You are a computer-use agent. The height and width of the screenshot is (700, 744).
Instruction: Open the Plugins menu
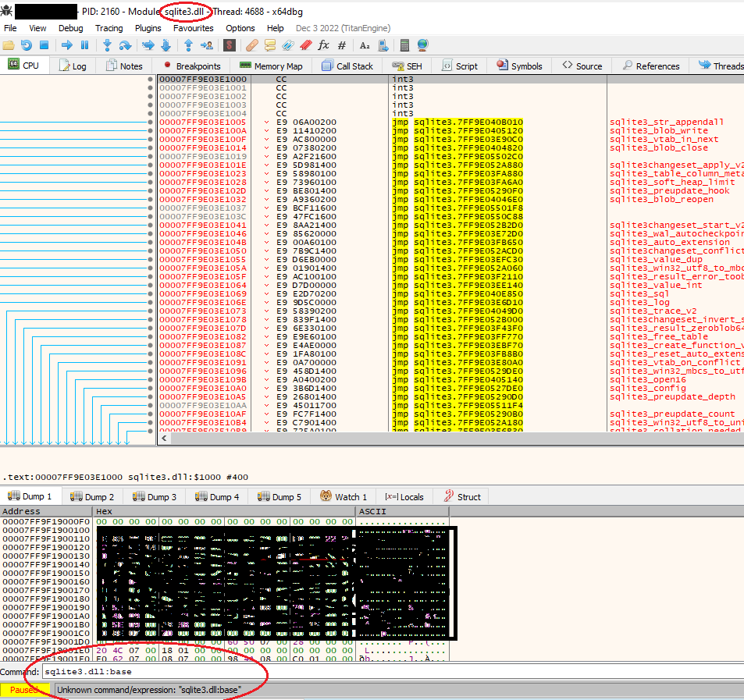(148, 28)
